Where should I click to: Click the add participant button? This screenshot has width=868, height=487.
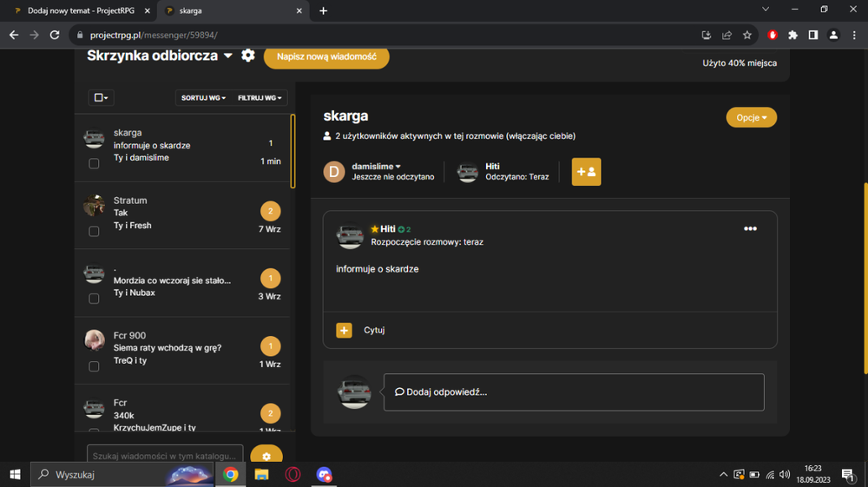tap(586, 172)
